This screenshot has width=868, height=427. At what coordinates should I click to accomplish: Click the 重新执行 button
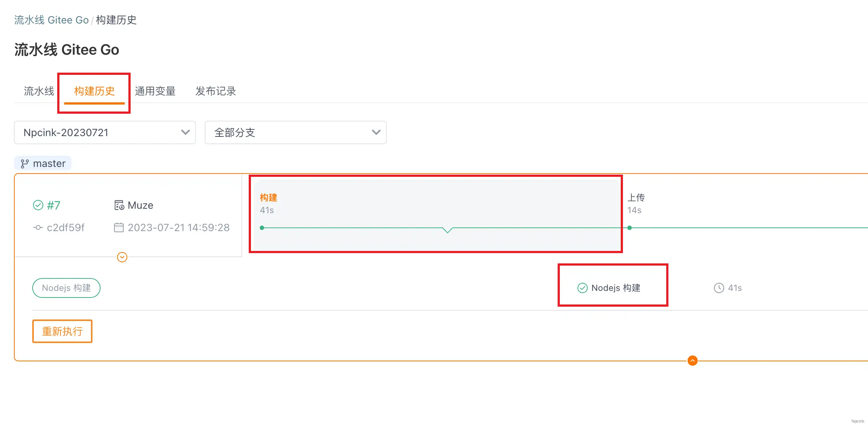click(62, 331)
